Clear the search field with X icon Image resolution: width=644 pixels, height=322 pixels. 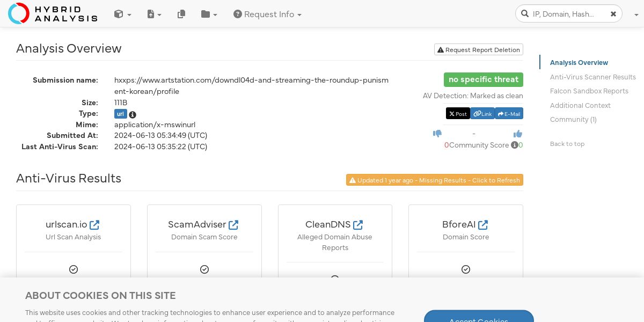point(613,14)
